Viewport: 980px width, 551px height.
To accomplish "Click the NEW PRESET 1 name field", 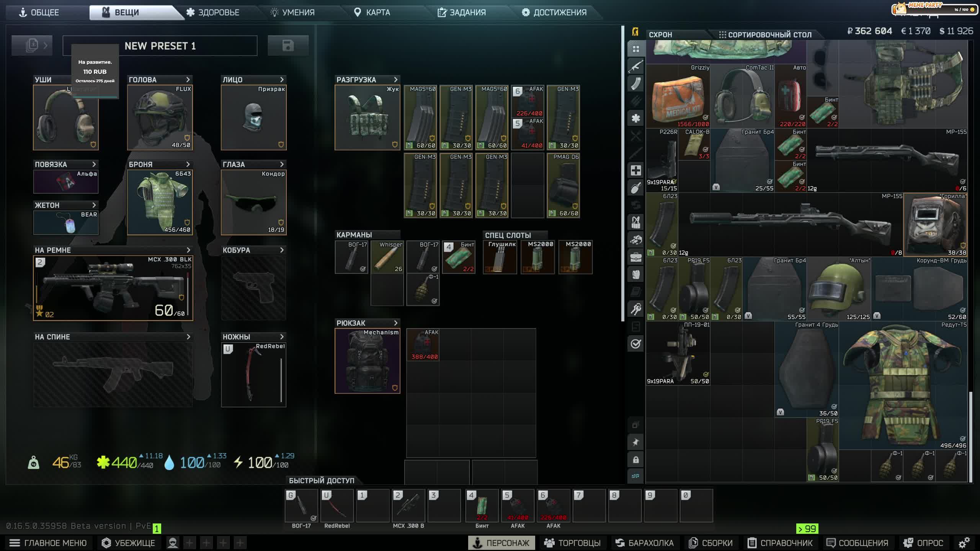I will point(160,46).
